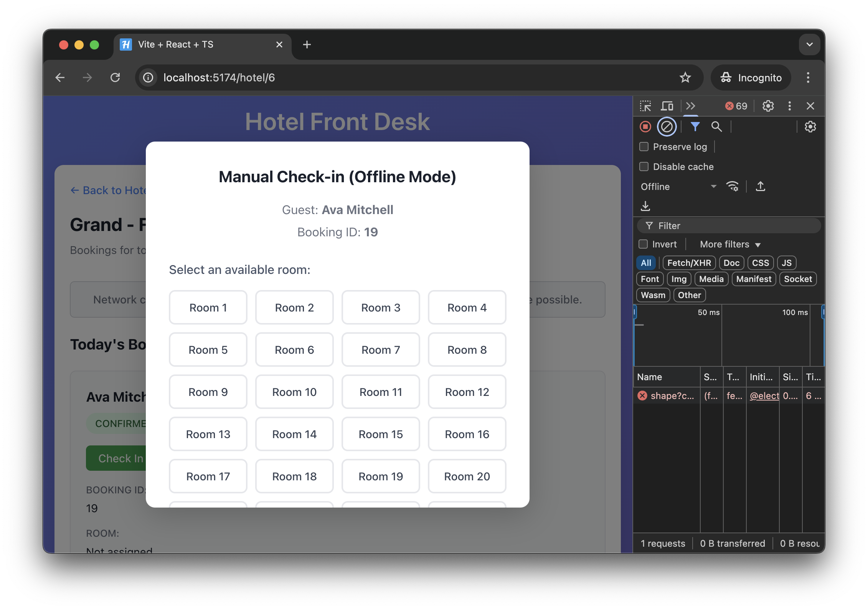Screen dimensions: 868x610
Task: Export HAR file from Network panel
Action: pyautogui.click(x=761, y=186)
